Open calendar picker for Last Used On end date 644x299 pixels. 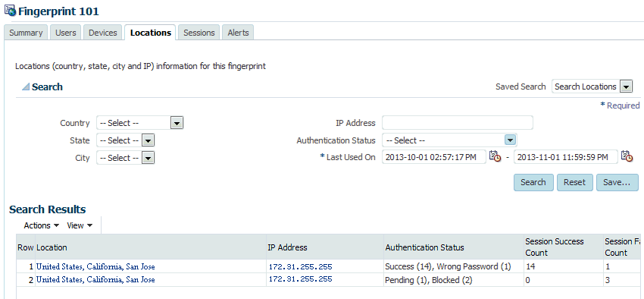pos(627,156)
